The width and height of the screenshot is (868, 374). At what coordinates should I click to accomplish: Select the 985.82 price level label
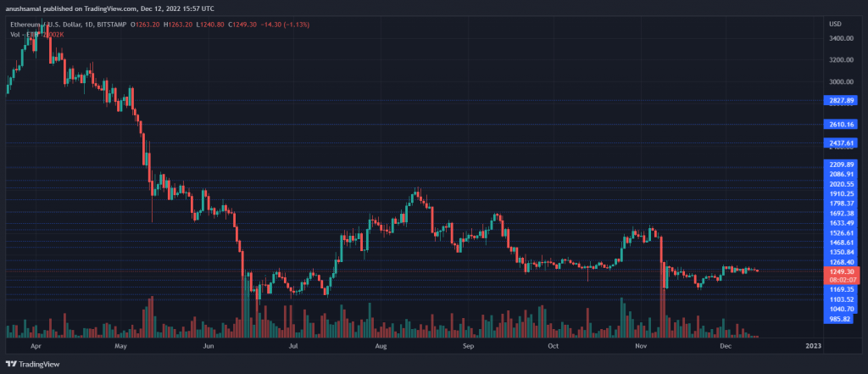coord(842,319)
